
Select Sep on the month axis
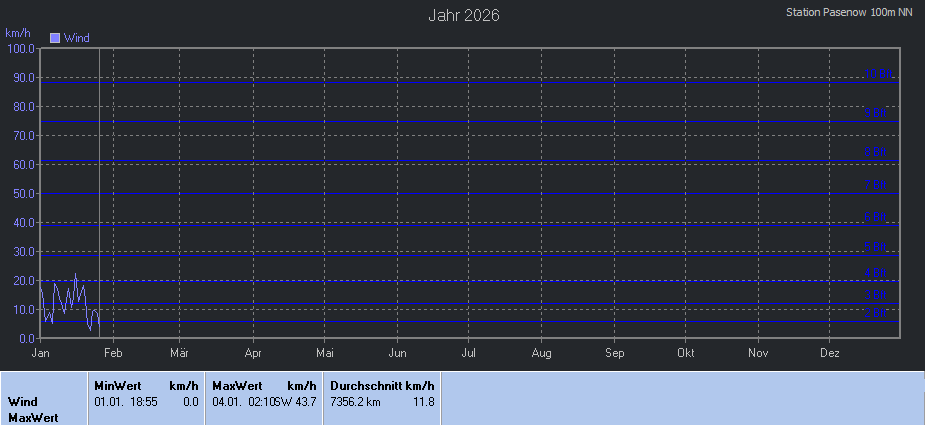(x=614, y=353)
